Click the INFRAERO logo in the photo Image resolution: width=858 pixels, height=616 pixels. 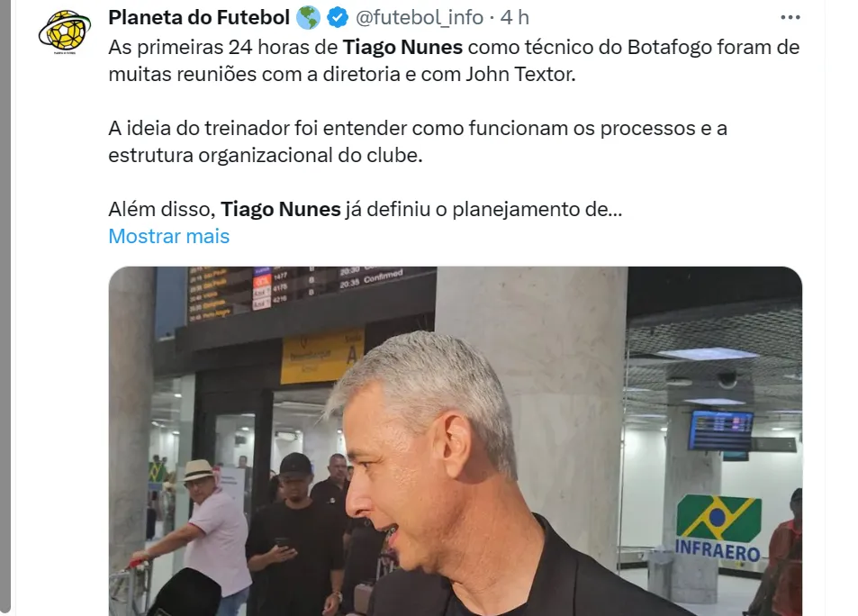pos(718,529)
